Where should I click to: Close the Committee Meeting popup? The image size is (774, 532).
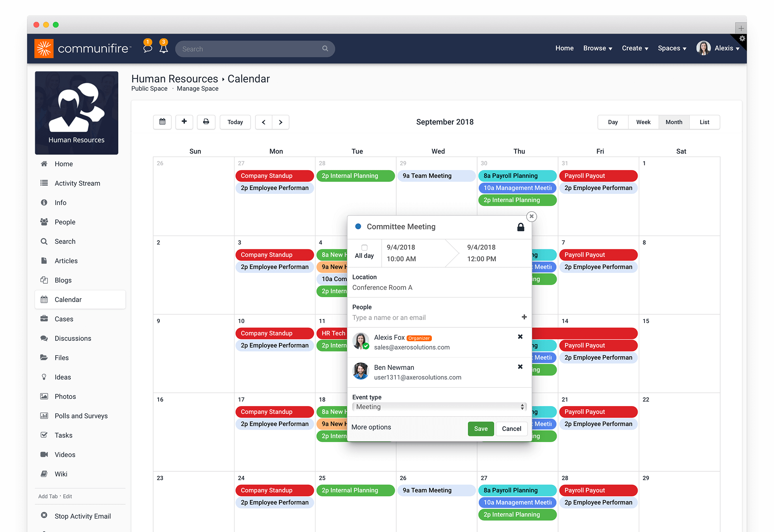coord(532,216)
